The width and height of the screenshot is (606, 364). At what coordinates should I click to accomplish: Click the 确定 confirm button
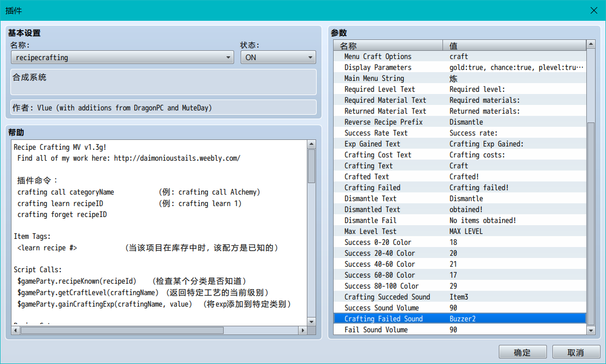(522, 352)
